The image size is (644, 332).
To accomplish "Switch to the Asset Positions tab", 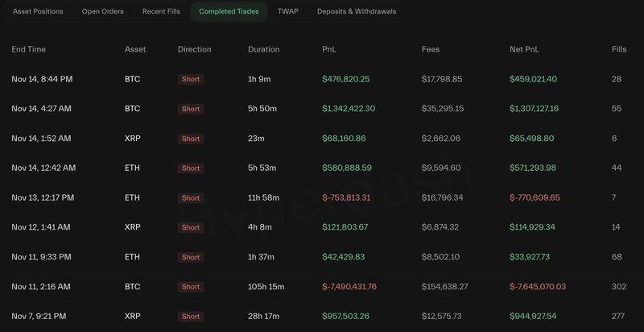I will 39,12.
